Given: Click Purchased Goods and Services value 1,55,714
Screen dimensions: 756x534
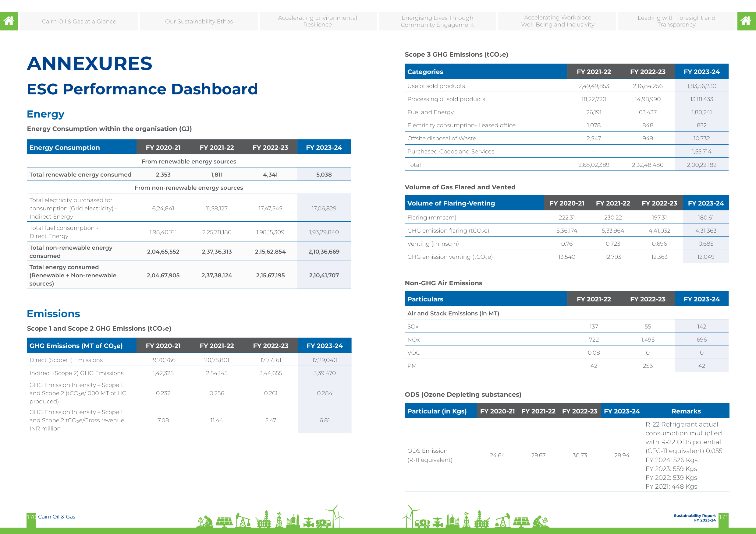Looking at the screenshot, I should 702,152.
